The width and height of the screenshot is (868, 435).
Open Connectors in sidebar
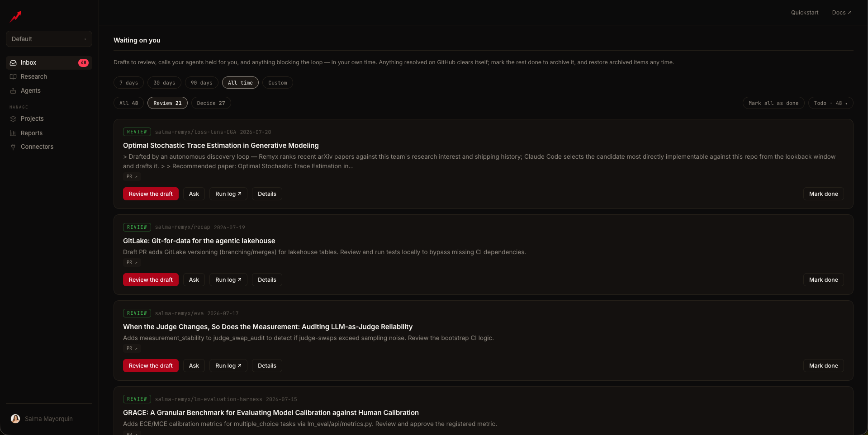(x=49, y=147)
